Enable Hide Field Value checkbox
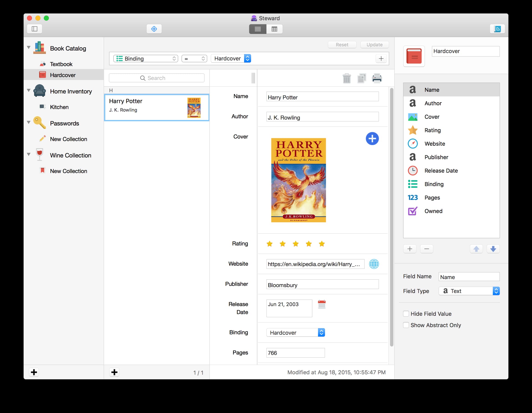 tap(406, 314)
